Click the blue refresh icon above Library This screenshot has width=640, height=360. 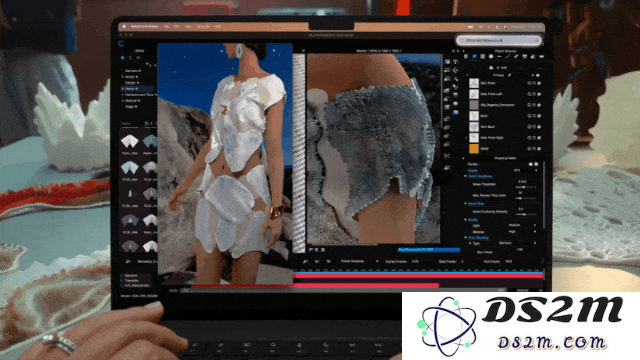point(121,43)
